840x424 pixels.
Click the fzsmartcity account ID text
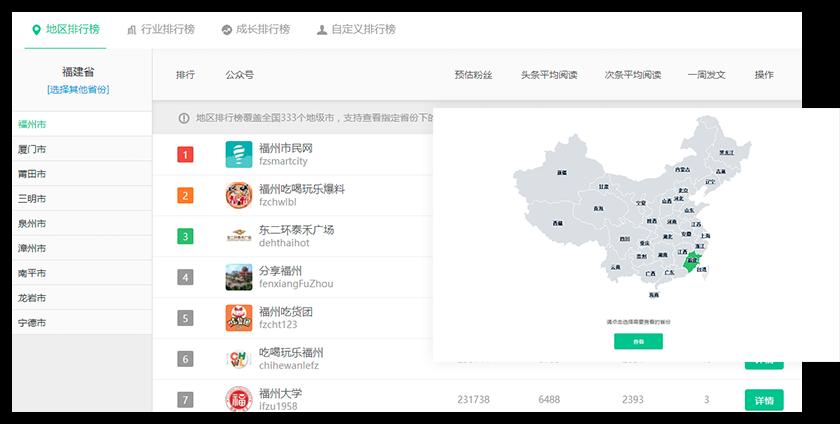(x=283, y=161)
